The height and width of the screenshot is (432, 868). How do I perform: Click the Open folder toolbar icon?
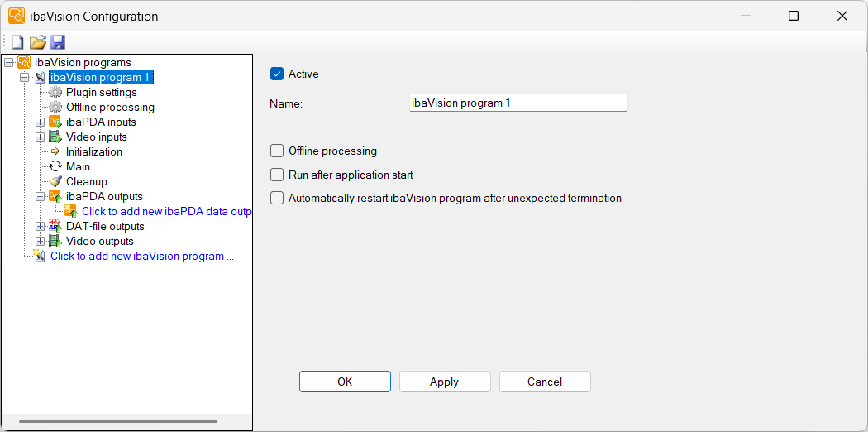(38, 42)
